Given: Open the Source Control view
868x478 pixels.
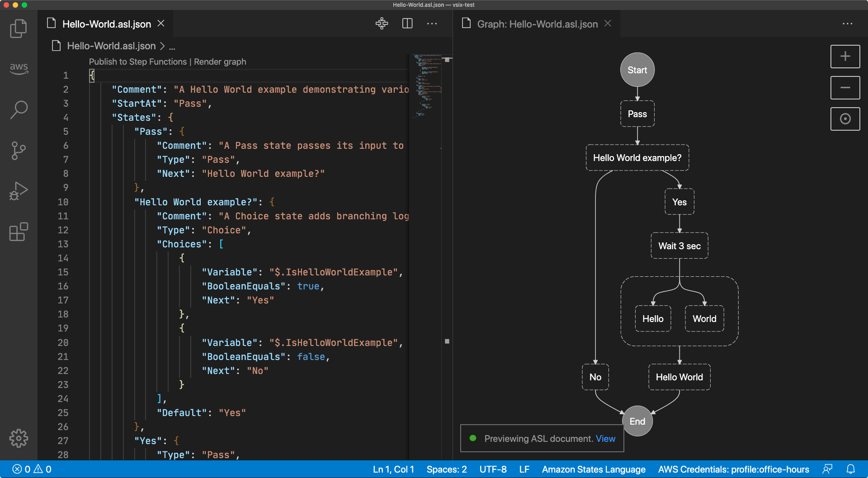Looking at the screenshot, I should pos(19,151).
